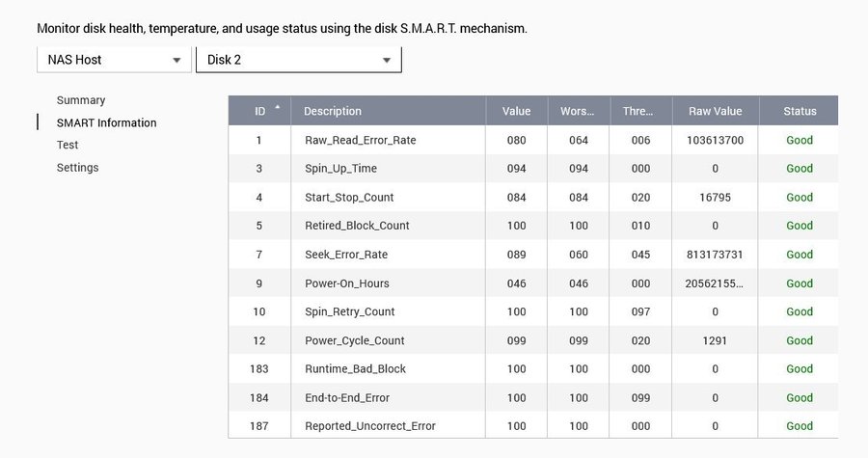Sort by Value column header
The height and width of the screenshot is (458, 868).
[516, 111]
